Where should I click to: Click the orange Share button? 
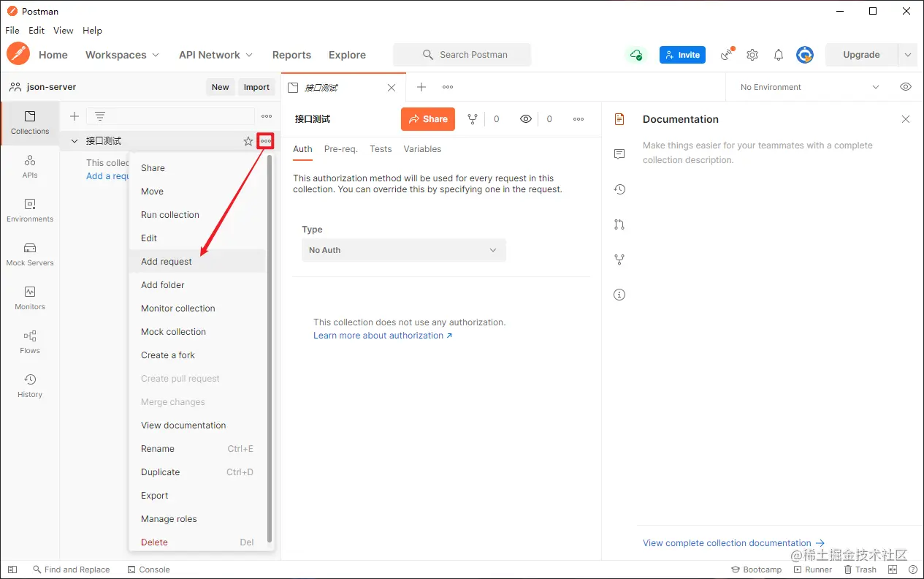(x=428, y=119)
